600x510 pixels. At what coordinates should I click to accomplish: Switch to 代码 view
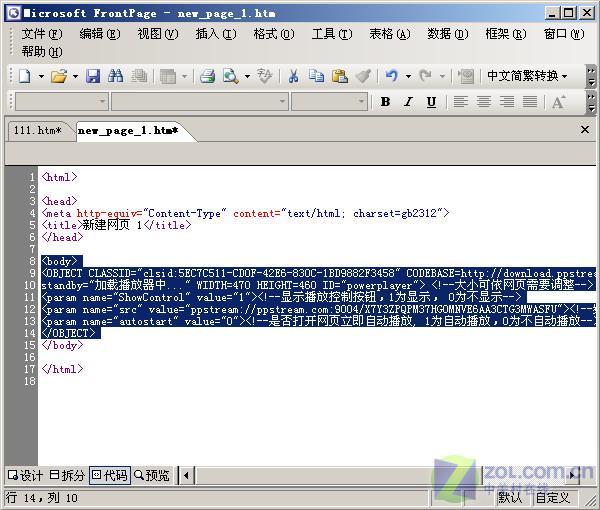coord(110,476)
